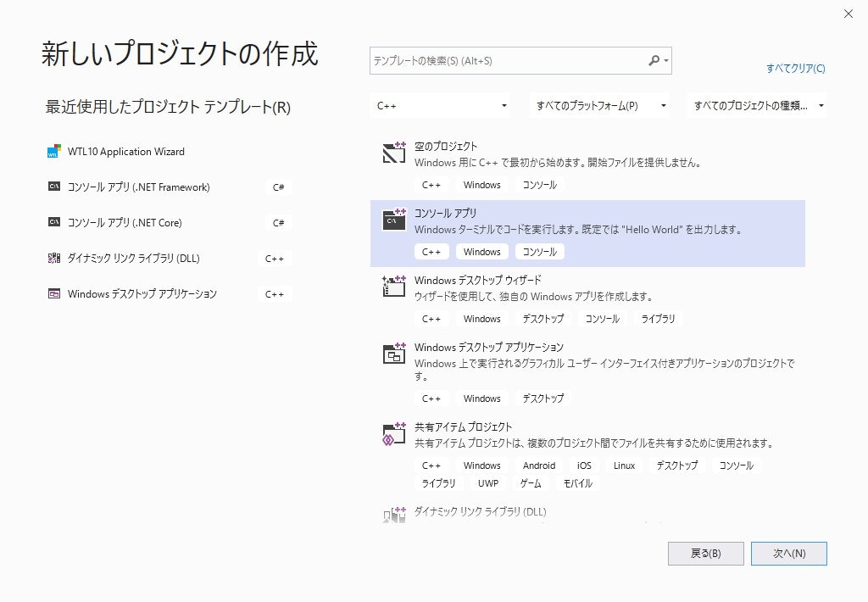Click the 最近使用したプロジェクト テンプレート(R) heading
868x602 pixels.
pos(168,106)
